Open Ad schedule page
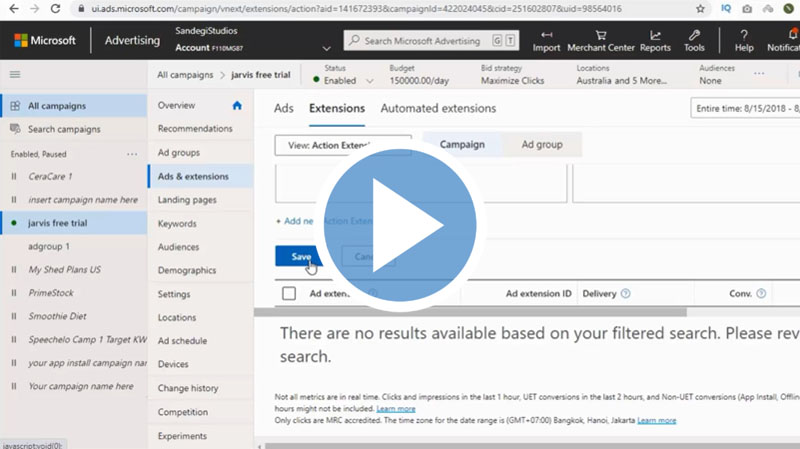 click(182, 340)
